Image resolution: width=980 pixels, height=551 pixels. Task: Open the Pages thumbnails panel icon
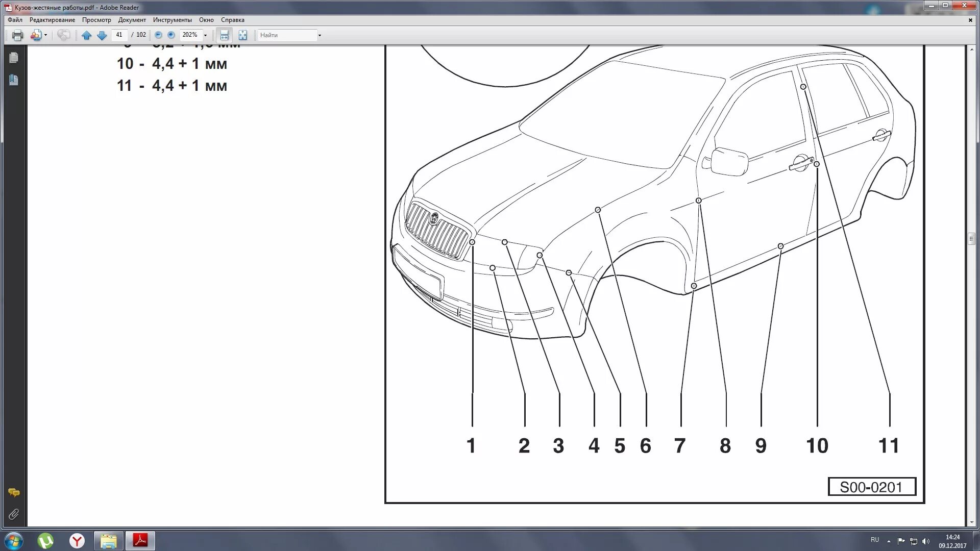(x=14, y=58)
